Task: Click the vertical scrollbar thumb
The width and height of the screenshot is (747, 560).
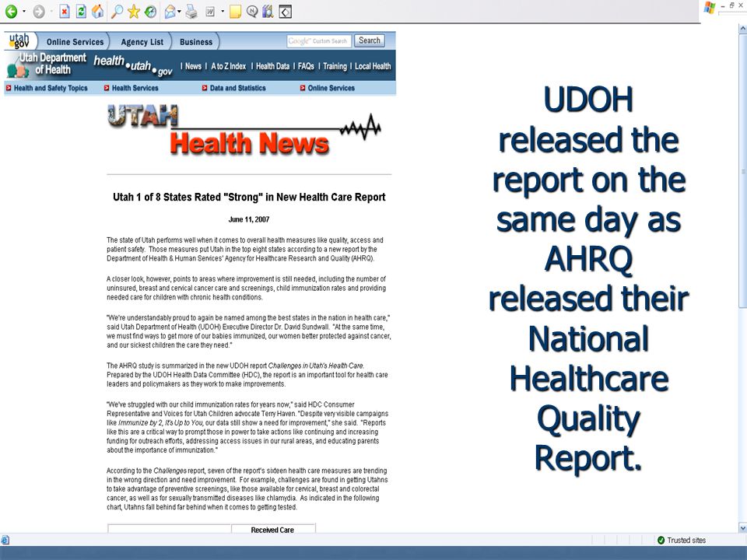Action: [742, 171]
